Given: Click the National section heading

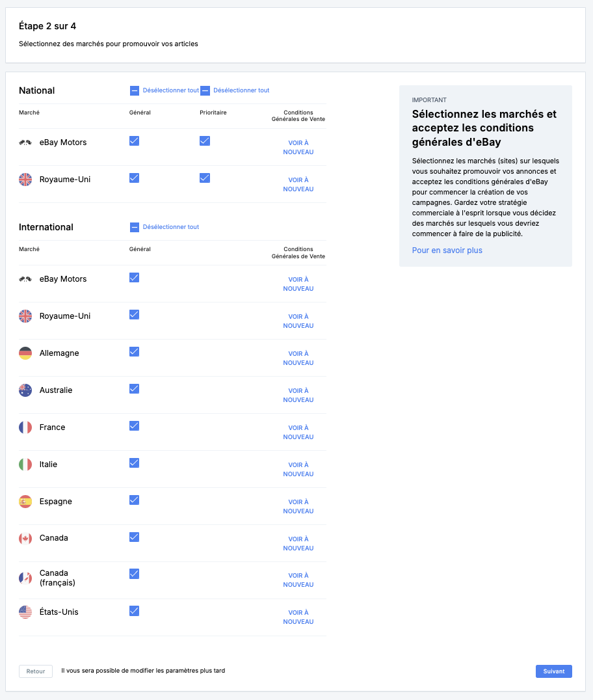Looking at the screenshot, I should 36,90.
